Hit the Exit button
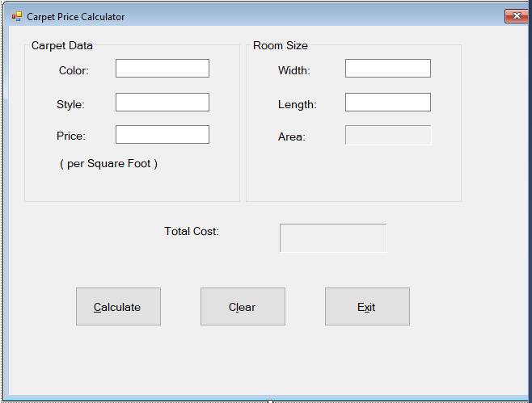532x403 pixels. tap(367, 307)
